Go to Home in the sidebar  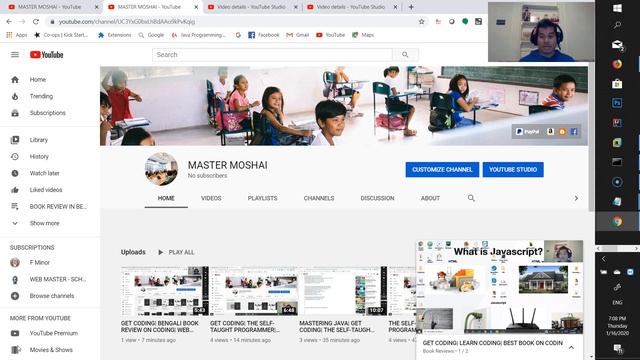(x=38, y=80)
